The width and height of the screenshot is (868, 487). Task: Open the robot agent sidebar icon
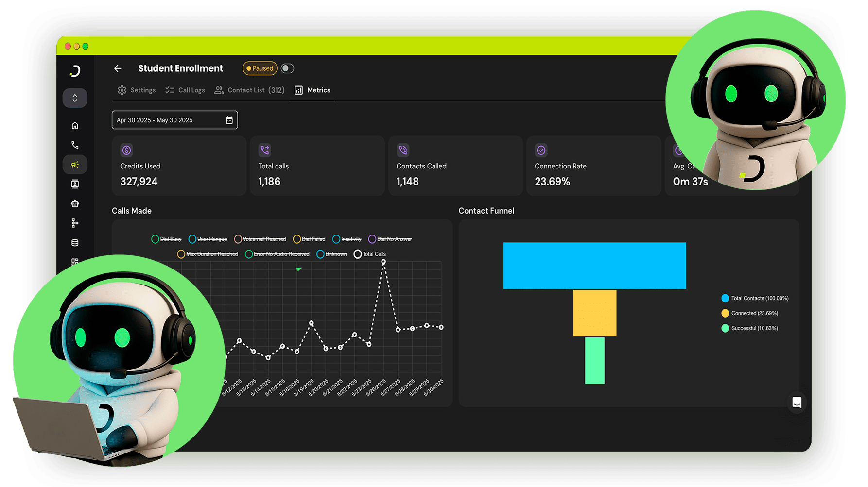point(75,203)
